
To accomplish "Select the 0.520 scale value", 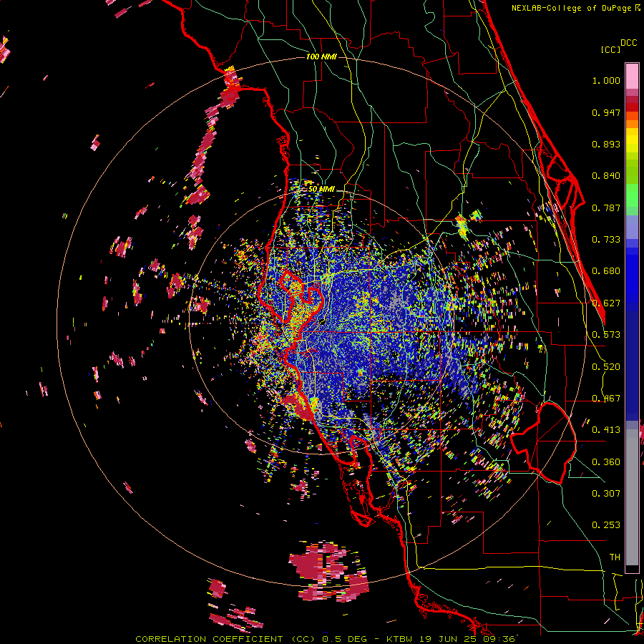I will 606,367.
